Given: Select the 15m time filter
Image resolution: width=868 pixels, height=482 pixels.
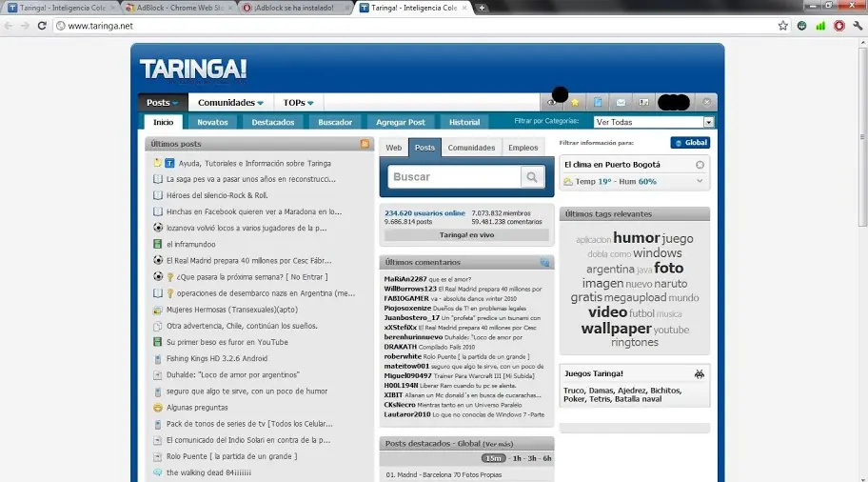Looking at the screenshot, I should (x=493, y=459).
